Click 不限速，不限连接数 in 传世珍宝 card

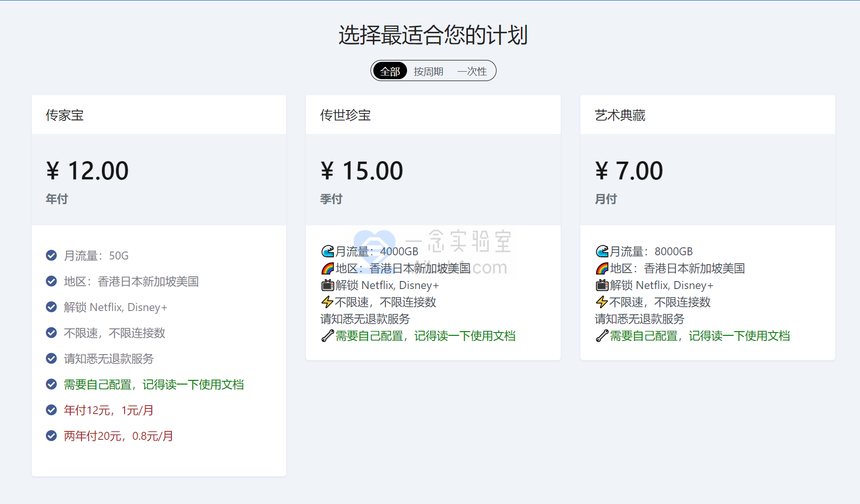(x=386, y=302)
